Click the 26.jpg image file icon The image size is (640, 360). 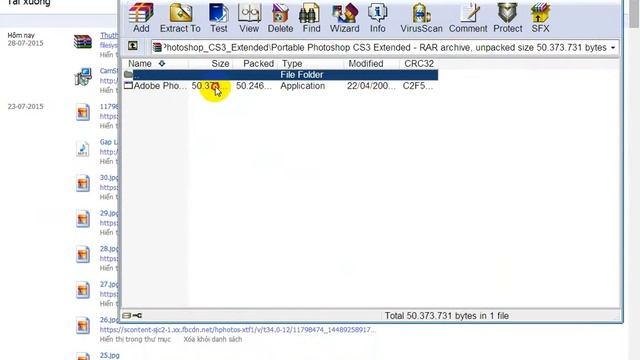pyautogui.click(x=82, y=325)
